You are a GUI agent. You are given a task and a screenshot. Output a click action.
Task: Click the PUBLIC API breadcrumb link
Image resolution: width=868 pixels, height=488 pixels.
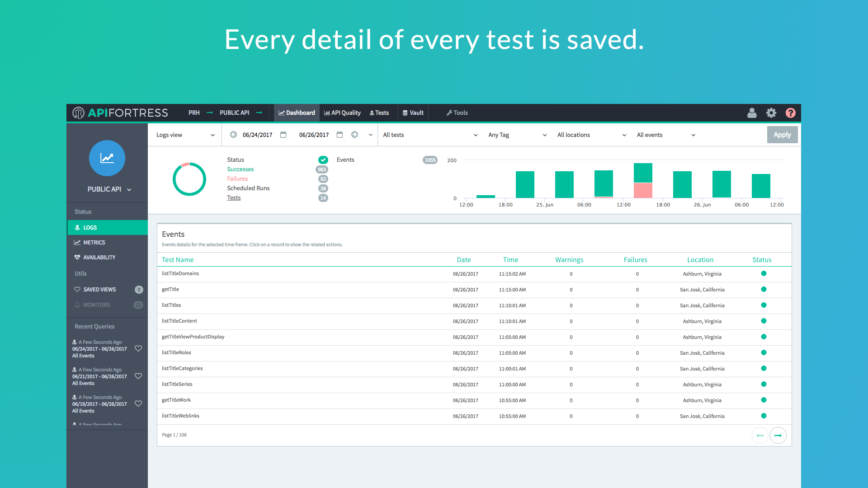(x=234, y=113)
